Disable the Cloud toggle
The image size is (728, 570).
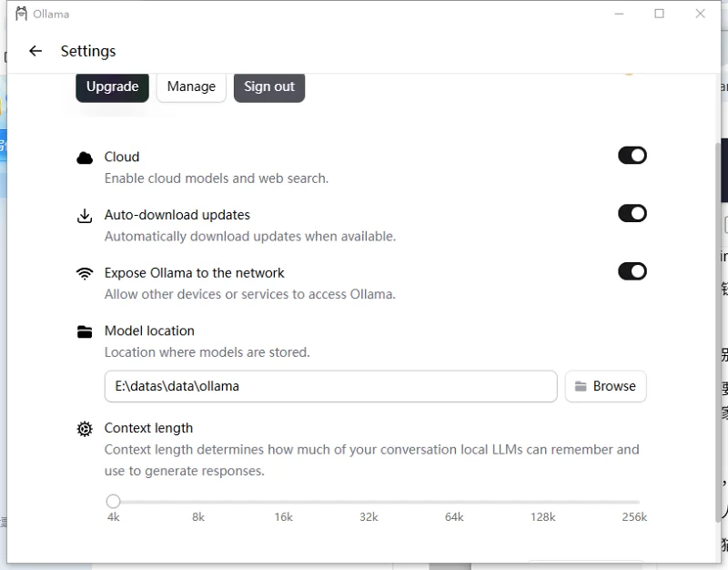[632, 156]
